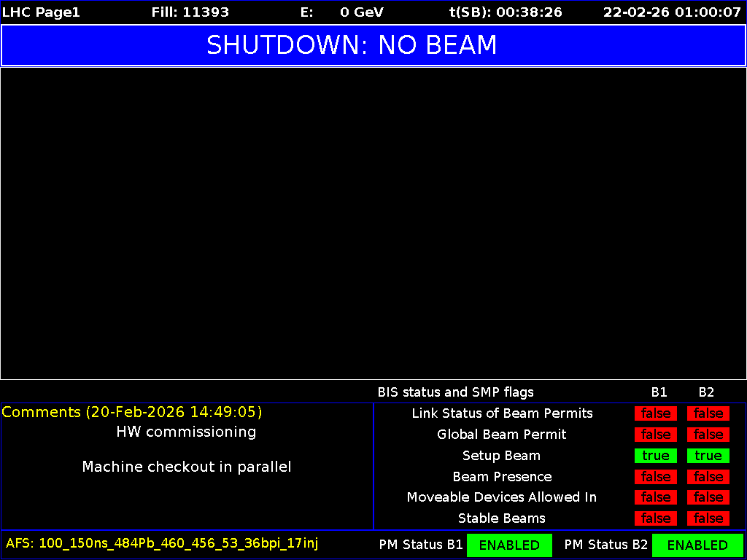Toggle the Stable Beams status for B1
Screen dimensions: 747x560
tap(655, 518)
